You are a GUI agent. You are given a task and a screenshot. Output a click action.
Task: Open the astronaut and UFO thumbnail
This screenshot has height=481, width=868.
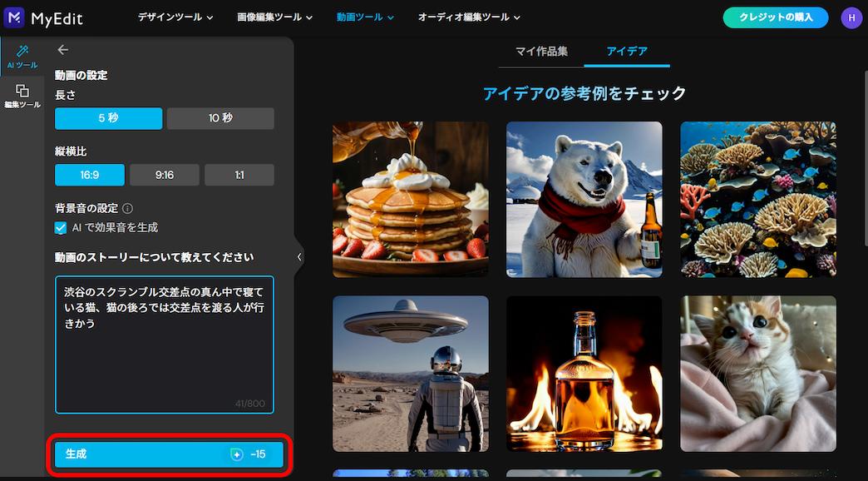point(410,374)
